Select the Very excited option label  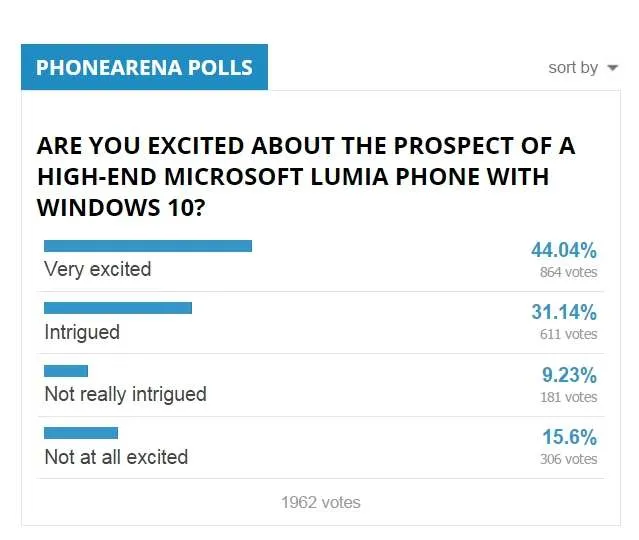97,269
